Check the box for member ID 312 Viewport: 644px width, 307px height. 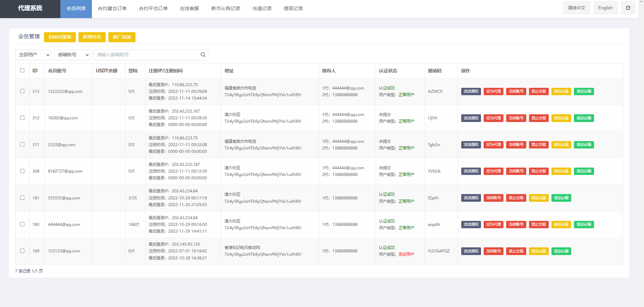click(x=22, y=118)
